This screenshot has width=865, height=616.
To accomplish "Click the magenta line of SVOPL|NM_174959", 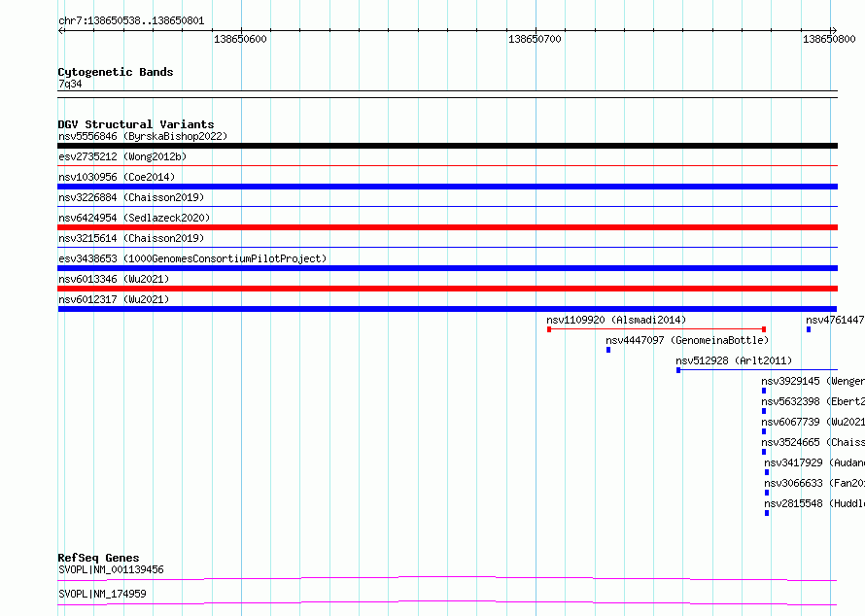I will tap(447, 602).
